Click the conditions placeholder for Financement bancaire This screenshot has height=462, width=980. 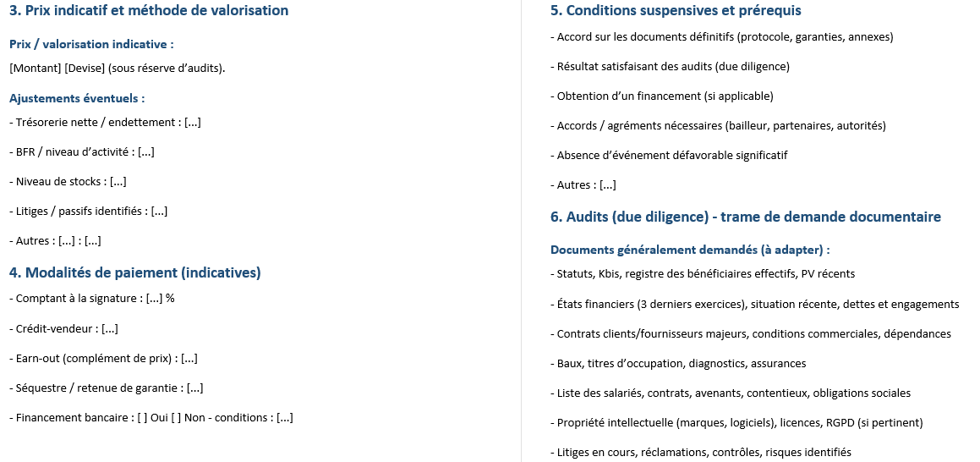coord(284,418)
